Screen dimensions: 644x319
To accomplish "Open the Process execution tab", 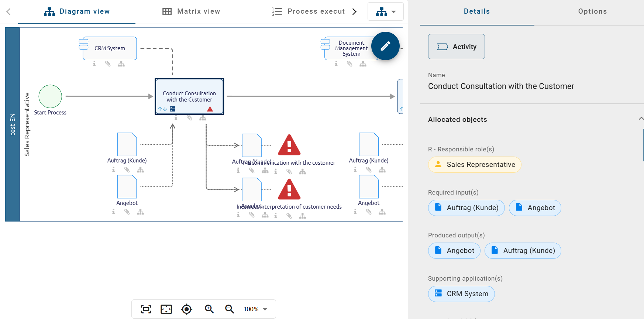I will coord(308,11).
